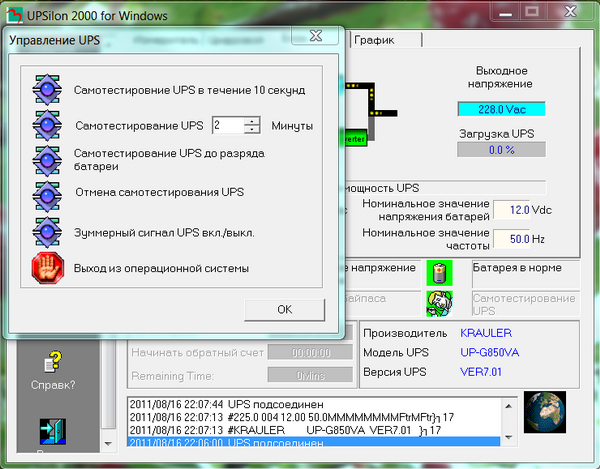Click the 228.0 Vac output voltage value
The image size is (600, 469).
click(x=502, y=109)
